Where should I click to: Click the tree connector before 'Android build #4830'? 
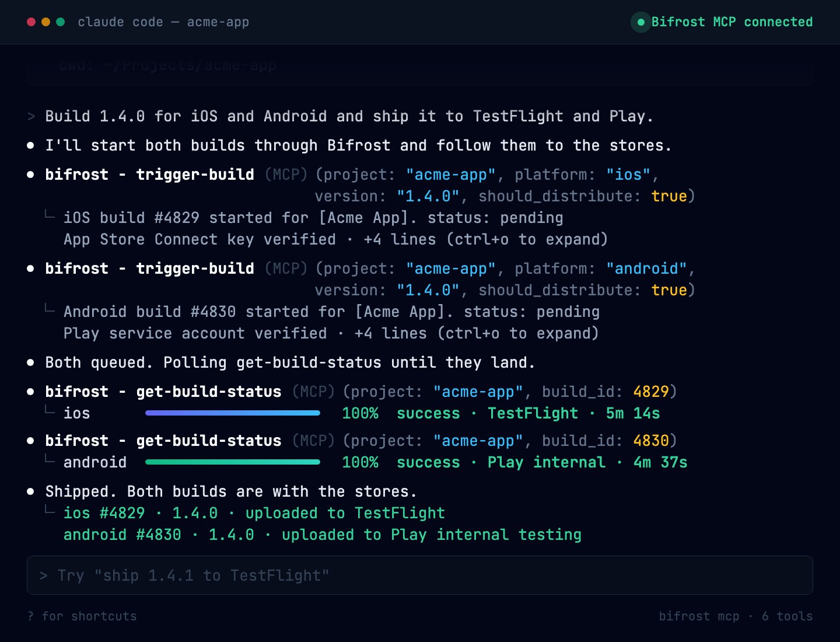(50, 309)
